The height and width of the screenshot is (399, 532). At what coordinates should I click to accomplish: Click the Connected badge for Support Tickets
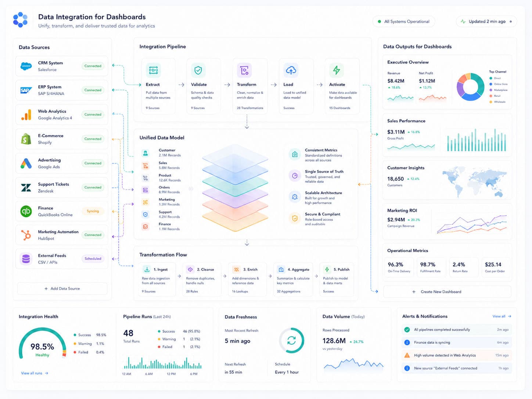click(x=93, y=187)
